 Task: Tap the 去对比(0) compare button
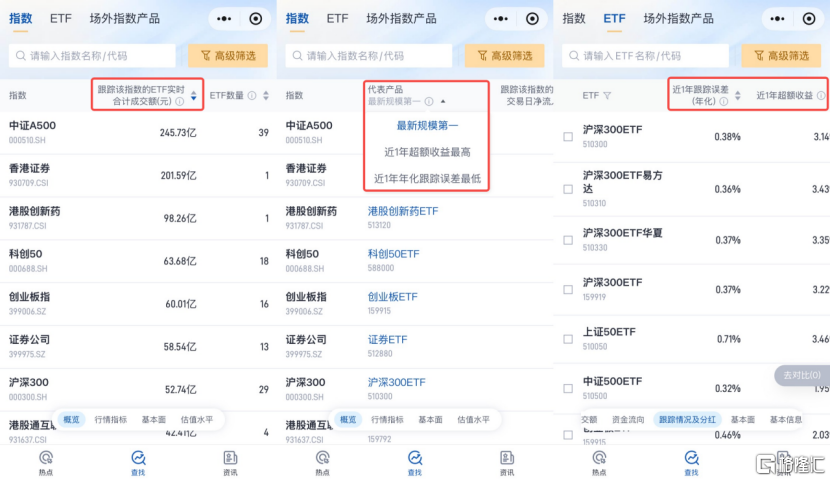[802, 375]
